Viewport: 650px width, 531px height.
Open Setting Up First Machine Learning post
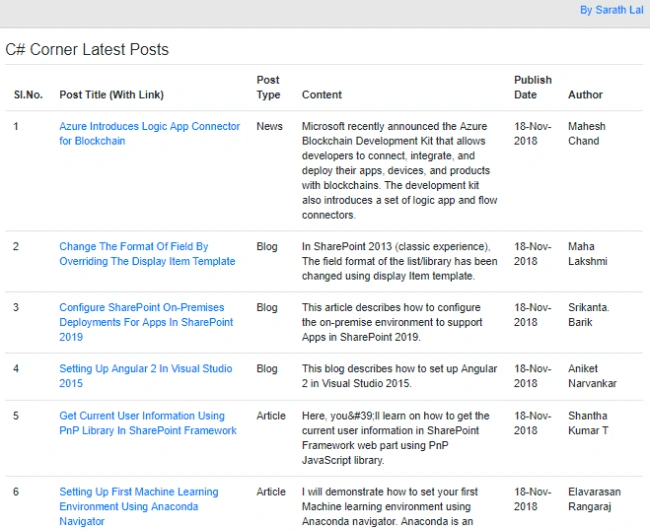138,507
